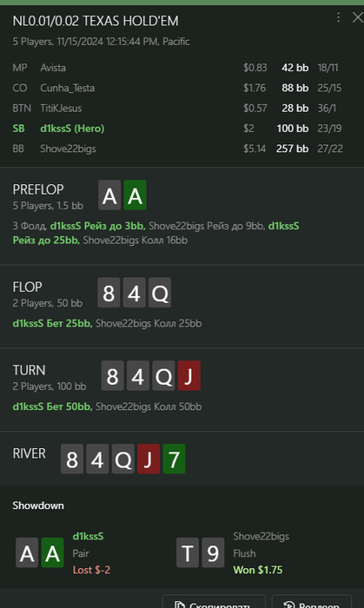Click Shove22bigs in the BB row
This screenshot has height=608, width=364.
click(x=69, y=149)
